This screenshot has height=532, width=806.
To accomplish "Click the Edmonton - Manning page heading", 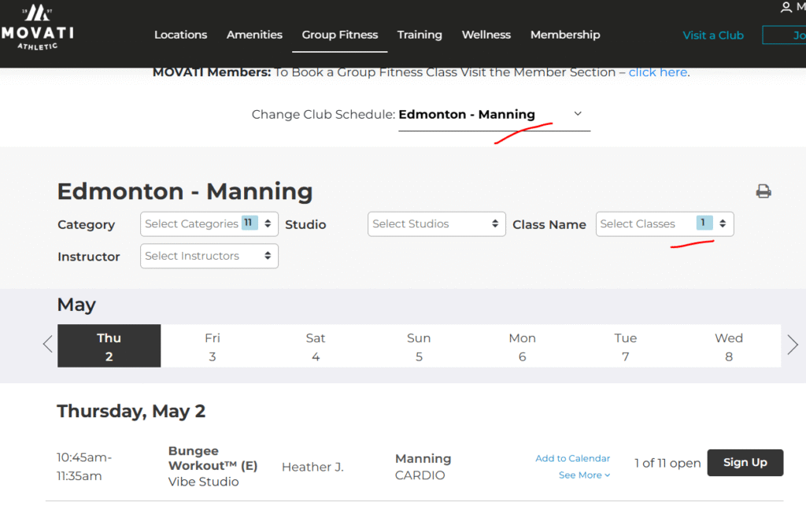I will tap(185, 192).
